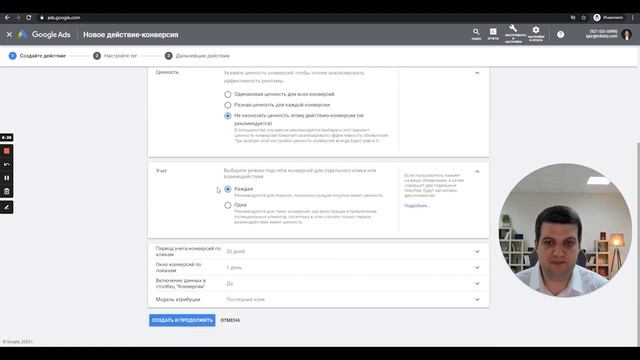Open the Reports icon in header

pyautogui.click(x=493, y=34)
